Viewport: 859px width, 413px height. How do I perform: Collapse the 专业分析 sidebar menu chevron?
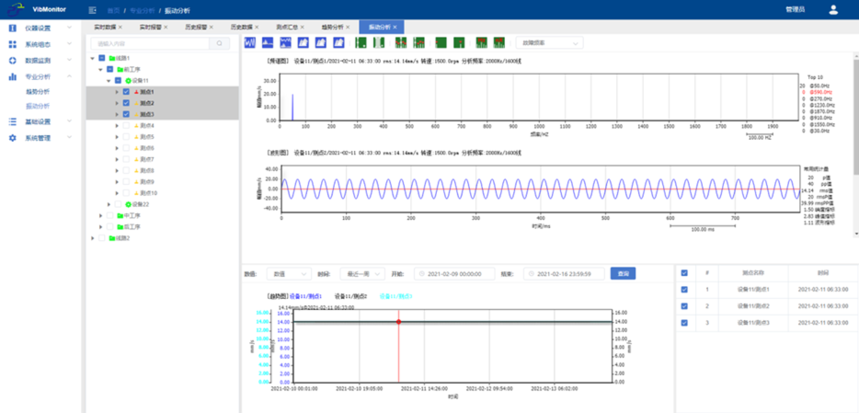point(69,77)
